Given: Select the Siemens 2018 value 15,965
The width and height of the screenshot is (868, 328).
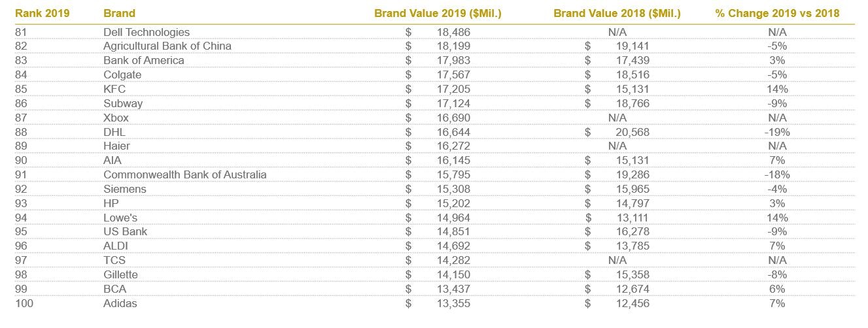Looking at the screenshot, I should 633,189.
